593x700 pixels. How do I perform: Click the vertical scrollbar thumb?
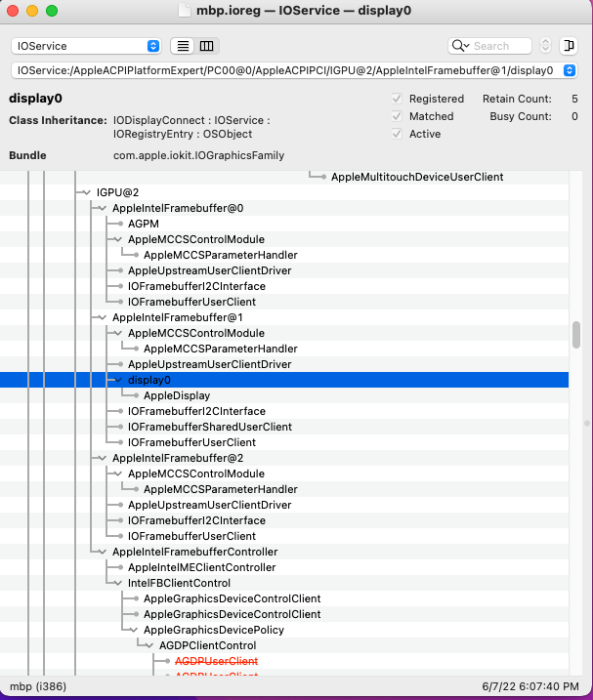pos(576,335)
